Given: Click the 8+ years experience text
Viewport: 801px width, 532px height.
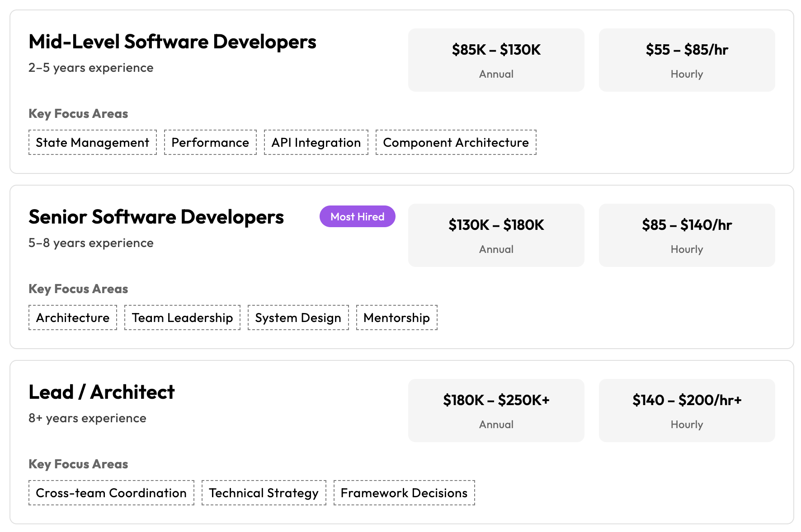Looking at the screenshot, I should pyautogui.click(x=87, y=418).
